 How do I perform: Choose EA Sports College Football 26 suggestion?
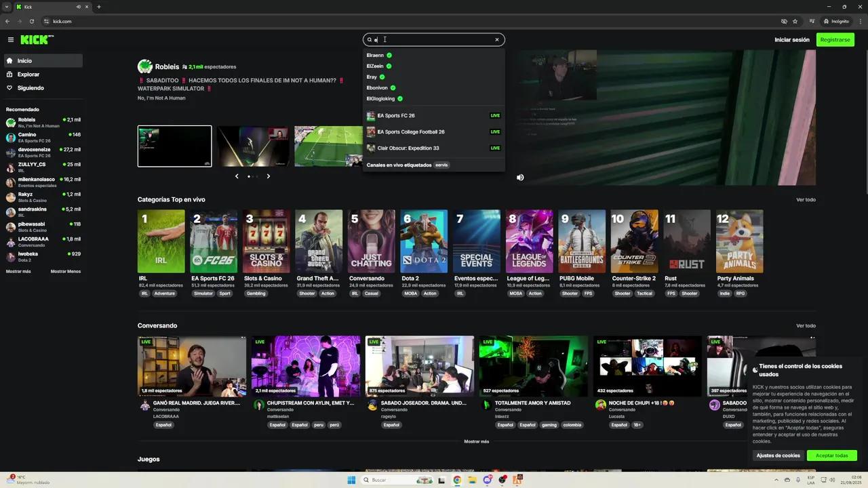click(434, 132)
